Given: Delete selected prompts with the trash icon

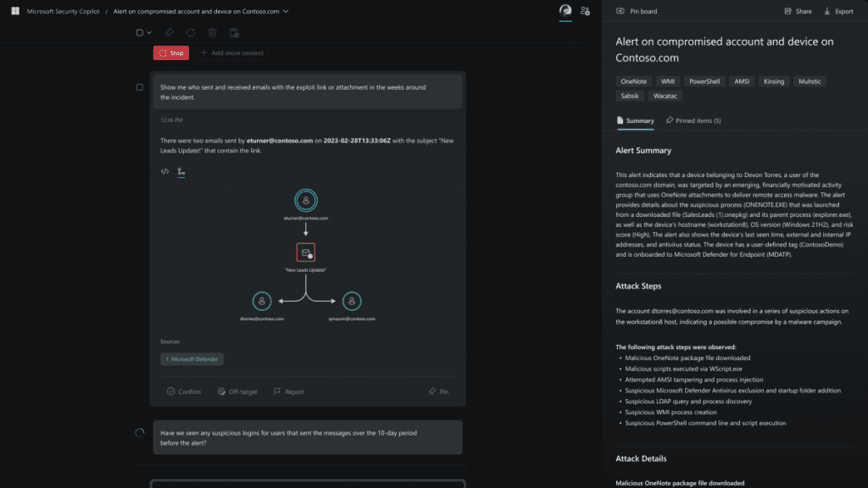Looking at the screenshot, I should point(212,33).
